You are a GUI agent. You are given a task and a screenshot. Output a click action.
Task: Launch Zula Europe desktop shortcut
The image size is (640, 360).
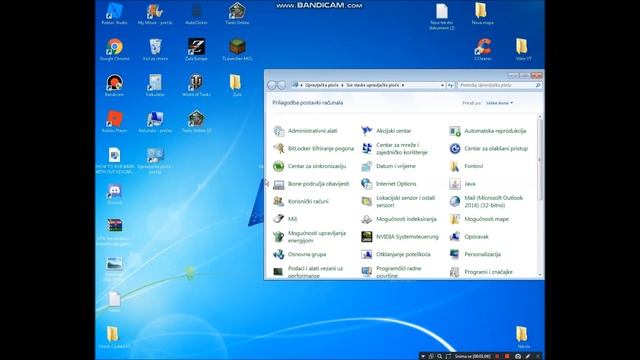pyautogui.click(x=196, y=49)
